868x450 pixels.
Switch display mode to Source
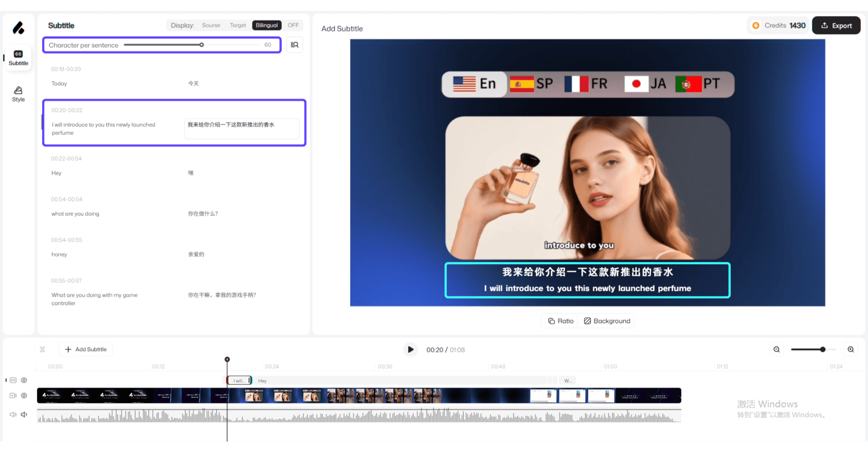211,25
